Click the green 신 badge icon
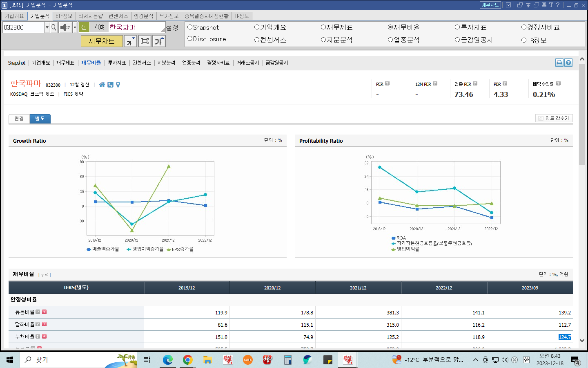Viewport: 588px width, 368px height. coord(84,27)
